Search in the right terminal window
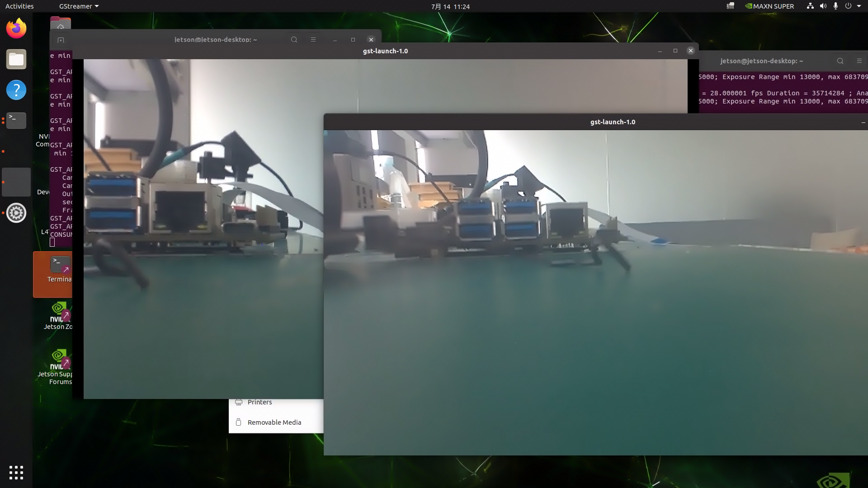The image size is (868, 488). coord(840,61)
